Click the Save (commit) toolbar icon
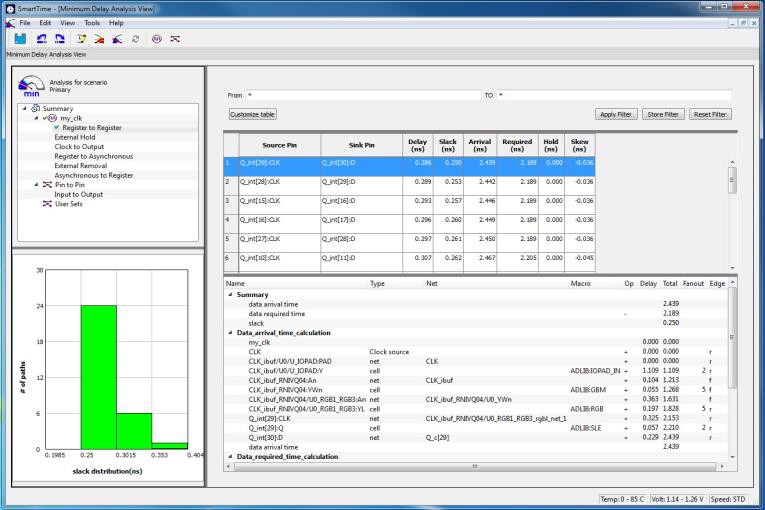This screenshot has height=510, width=765. point(19,39)
